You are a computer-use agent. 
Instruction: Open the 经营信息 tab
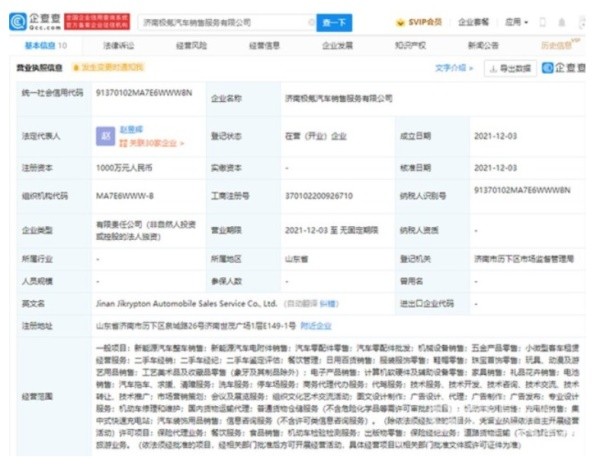(264, 46)
